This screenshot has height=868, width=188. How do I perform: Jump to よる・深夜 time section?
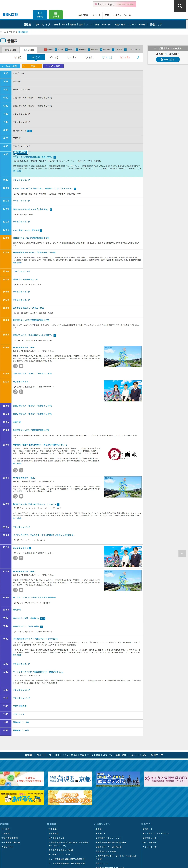coord(54,66)
